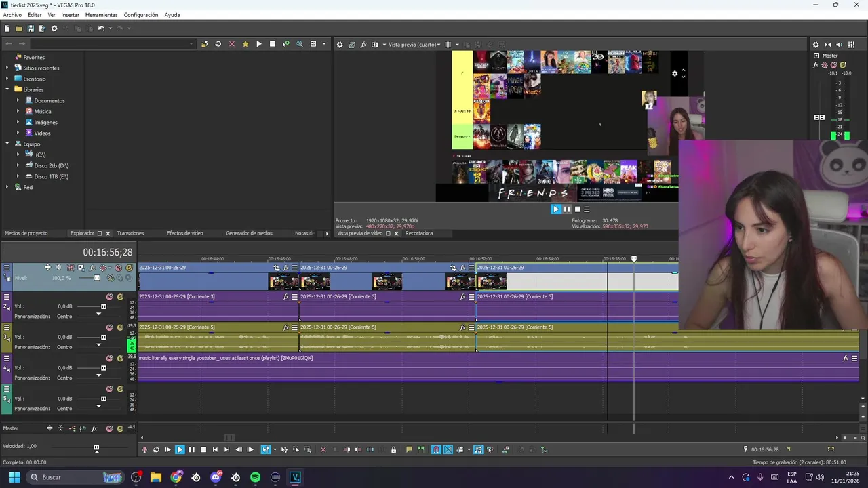Screen dimensions: 868x488
Task: Stop preview in Explorer panel toolbar
Action: (273, 44)
